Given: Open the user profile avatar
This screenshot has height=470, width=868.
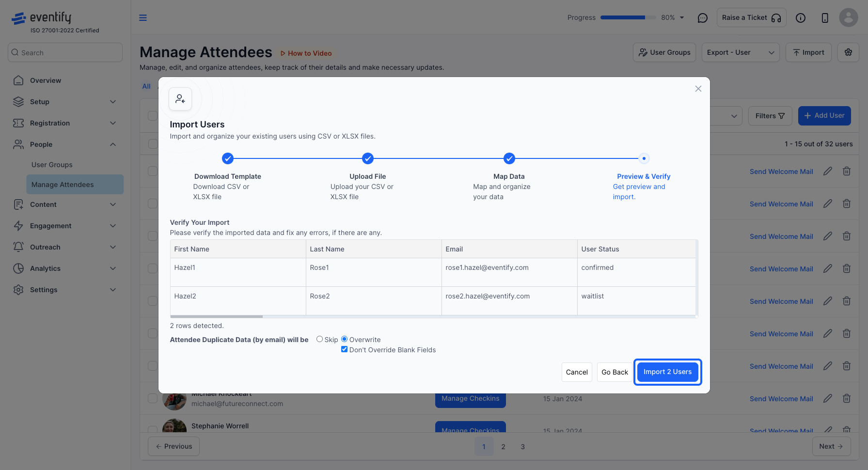Looking at the screenshot, I should click(849, 17).
